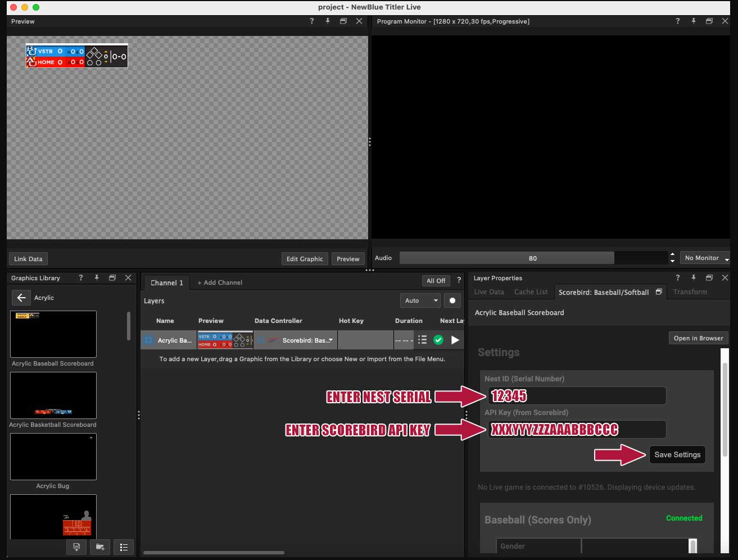
Task: Adjust the Audio level slider
Action: (533, 258)
